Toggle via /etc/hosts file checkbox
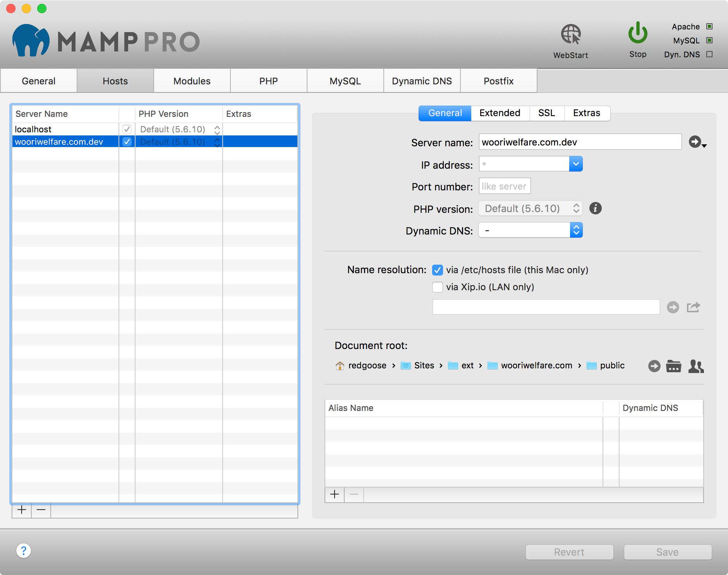 (x=438, y=270)
